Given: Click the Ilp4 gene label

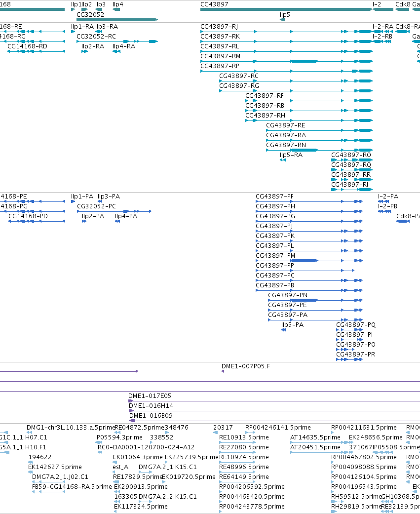Looking at the screenshot, I should click(x=117, y=4).
